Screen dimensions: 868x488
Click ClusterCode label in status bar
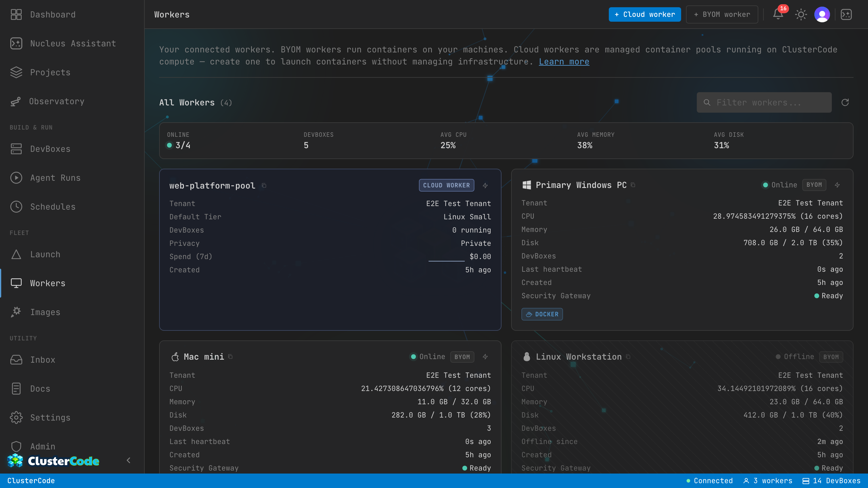coord(31,480)
